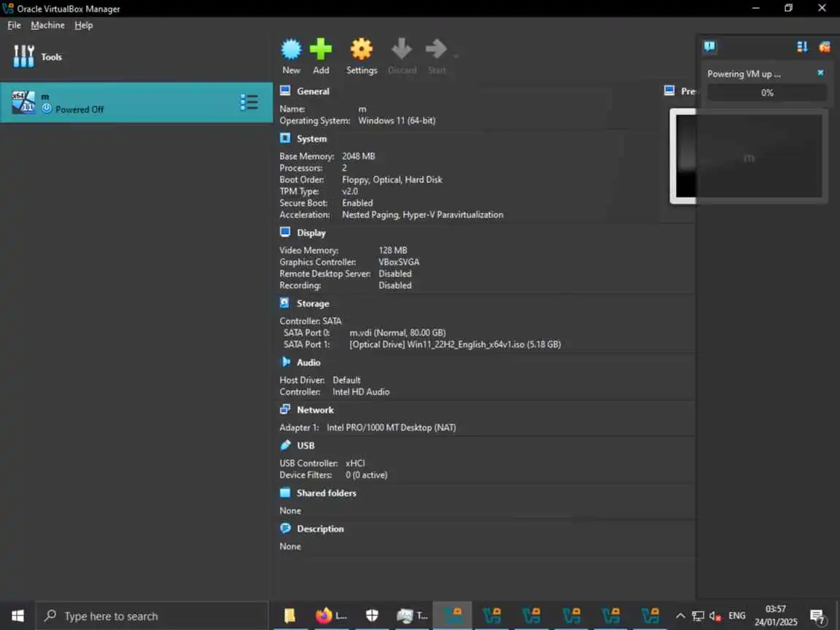Click 'Intel PRO/1000 MT Desktop (NAT)' adapter

click(391, 427)
